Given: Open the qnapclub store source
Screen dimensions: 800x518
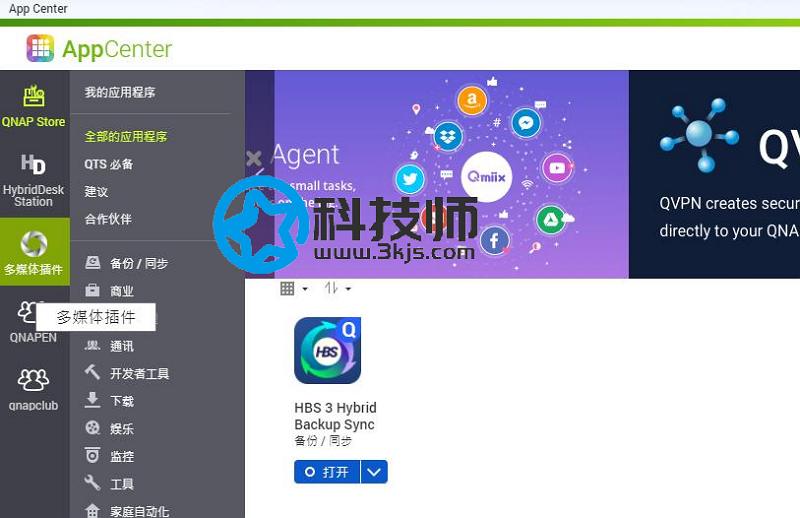Looking at the screenshot, I should pos(34,389).
